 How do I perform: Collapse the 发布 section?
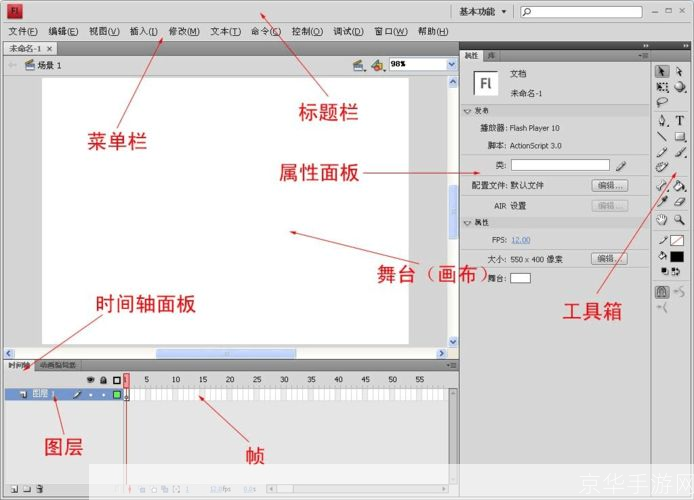tap(468, 113)
